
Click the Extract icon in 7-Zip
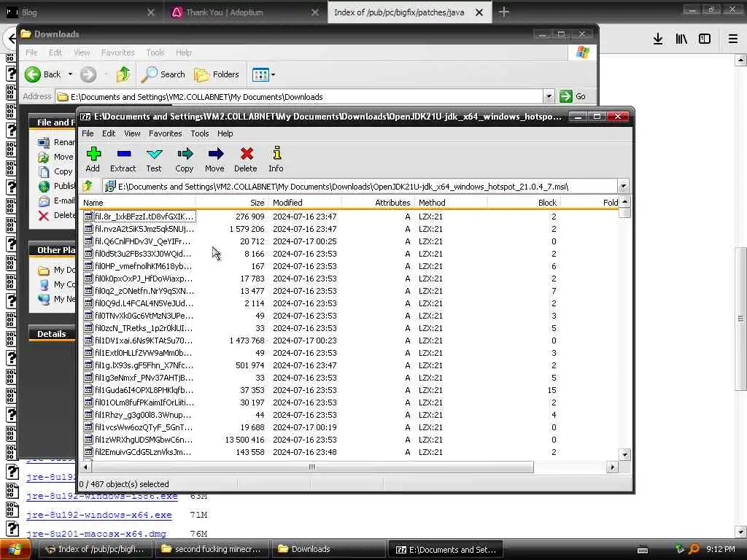coord(123,160)
